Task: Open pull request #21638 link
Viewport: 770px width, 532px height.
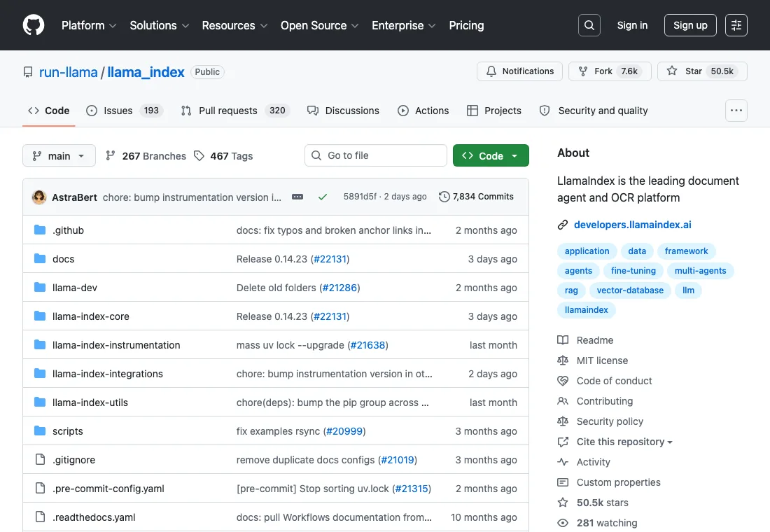Action: click(367, 345)
